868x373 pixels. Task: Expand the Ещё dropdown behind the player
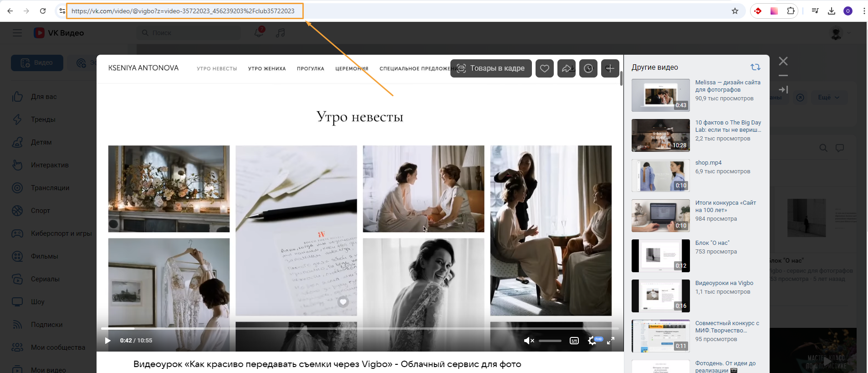(x=828, y=97)
